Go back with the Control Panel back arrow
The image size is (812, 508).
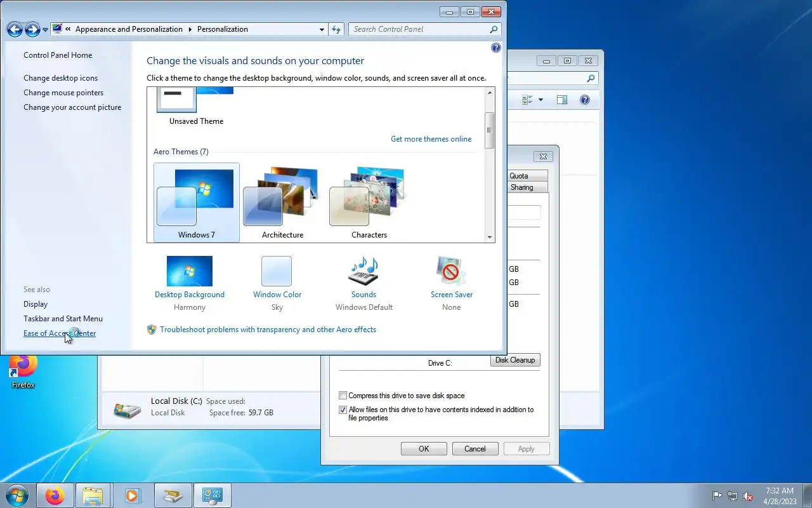coord(15,29)
